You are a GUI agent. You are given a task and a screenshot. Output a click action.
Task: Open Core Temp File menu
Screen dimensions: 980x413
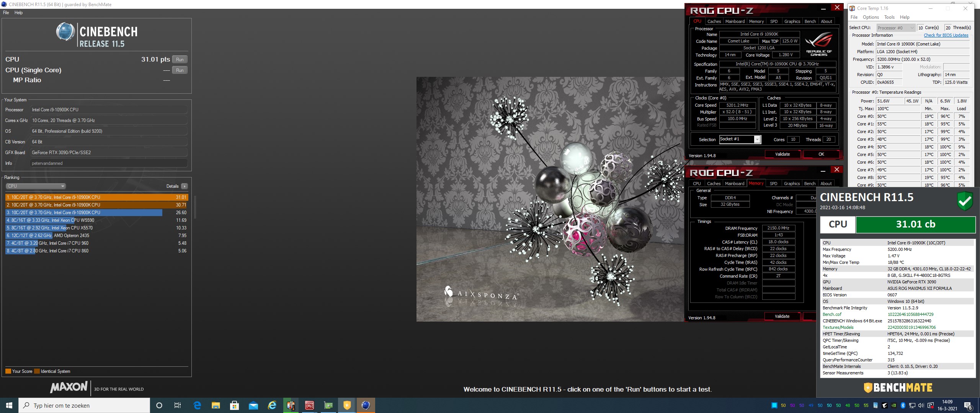[854, 17]
